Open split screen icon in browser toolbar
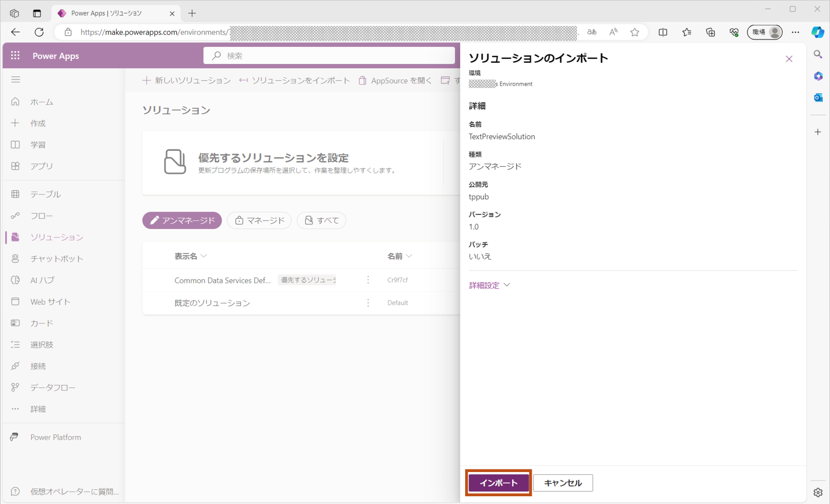830x504 pixels. click(x=663, y=32)
